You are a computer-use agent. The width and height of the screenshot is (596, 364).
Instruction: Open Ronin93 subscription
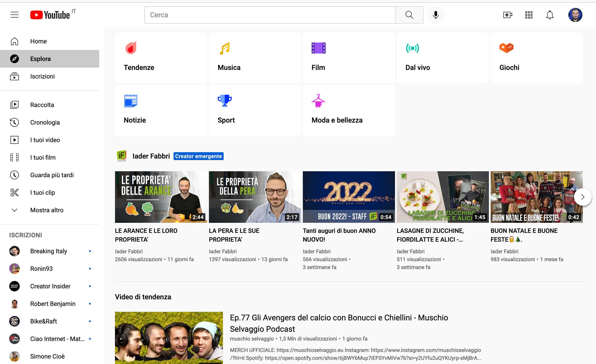[x=50, y=269]
